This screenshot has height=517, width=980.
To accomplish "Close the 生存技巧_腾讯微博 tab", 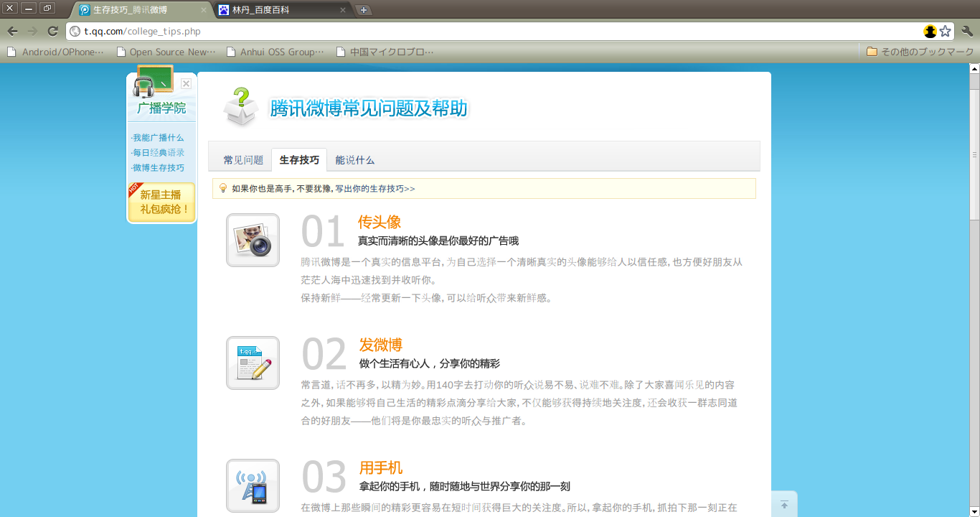I will click(204, 10).
